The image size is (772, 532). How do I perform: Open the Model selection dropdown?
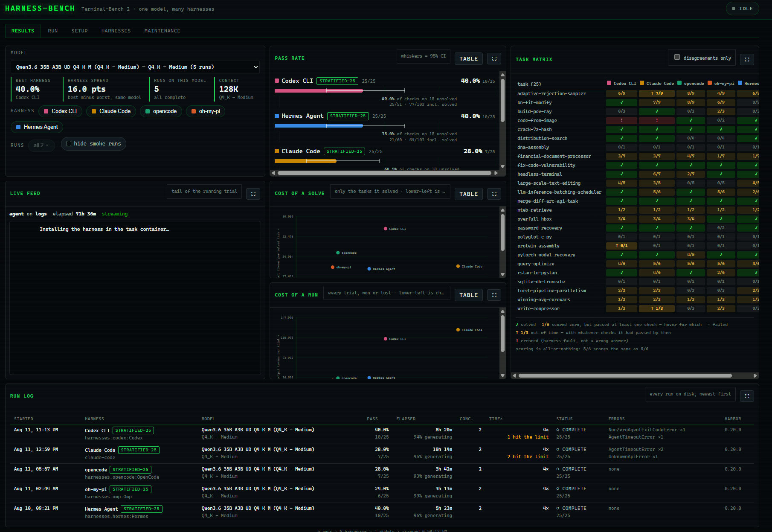pos(135,67)
